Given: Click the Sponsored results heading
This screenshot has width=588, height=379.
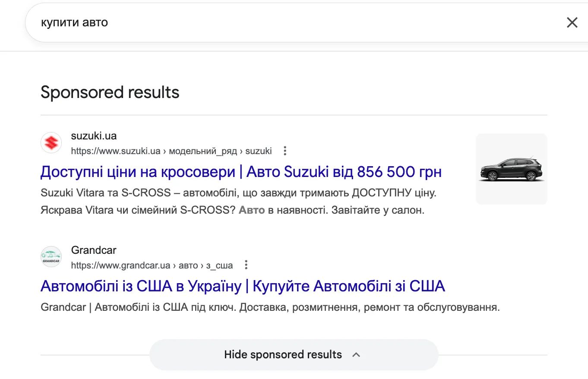Looking at the screenshot, I should click(109, 92).
